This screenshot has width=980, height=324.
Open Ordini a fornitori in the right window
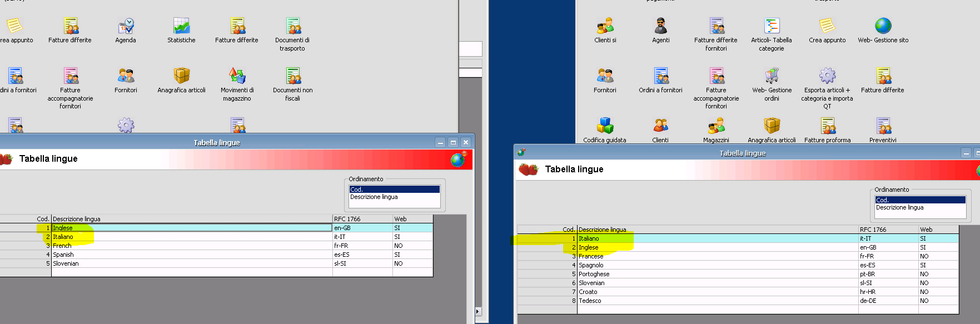click(660, 76)
